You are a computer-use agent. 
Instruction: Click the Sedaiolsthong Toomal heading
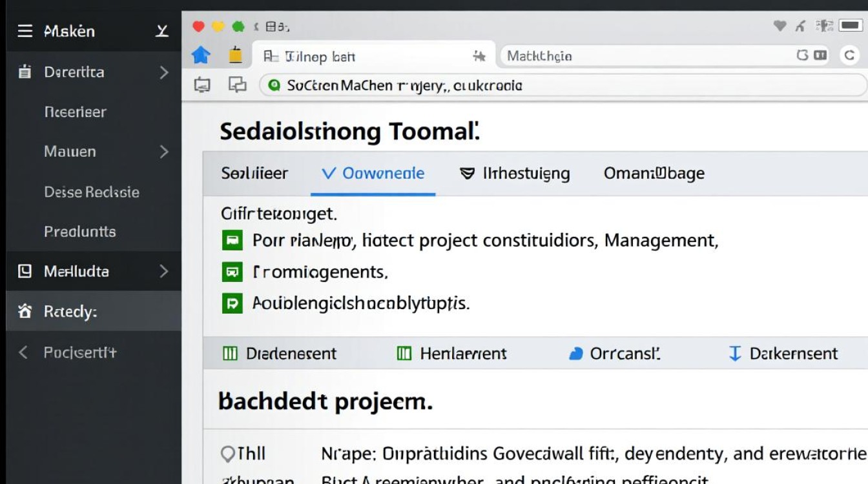point(349,132)
